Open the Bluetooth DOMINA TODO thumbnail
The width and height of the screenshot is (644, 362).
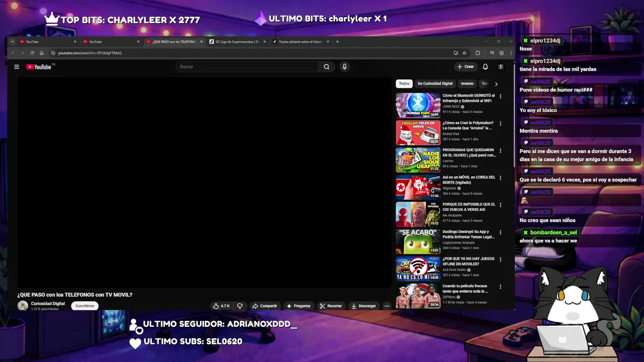pos(418,105)
